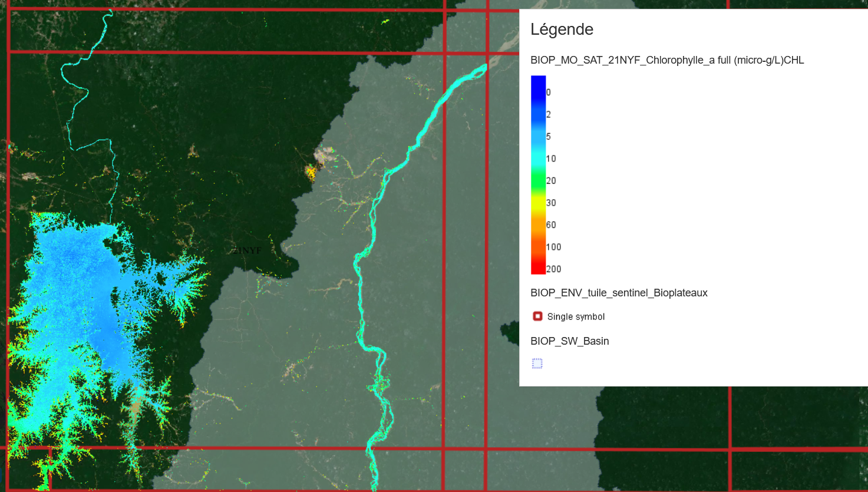Click the BIOP_SW_Basin layer title
Screen dimensions: 868x492
569,341
